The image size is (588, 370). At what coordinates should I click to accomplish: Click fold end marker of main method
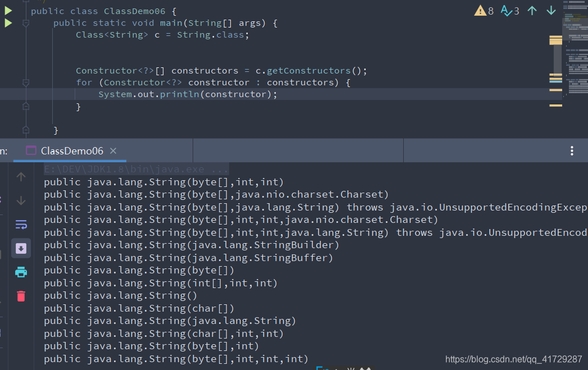coord(26,130)
